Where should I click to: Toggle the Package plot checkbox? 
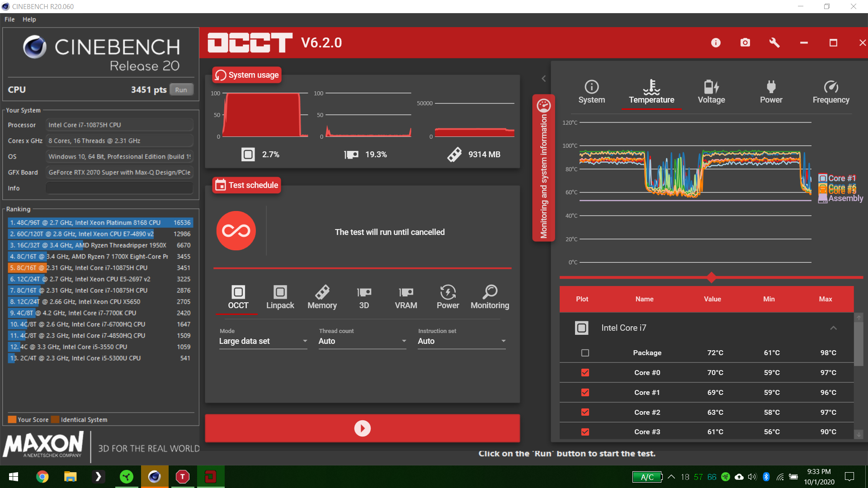pos(585,353)
